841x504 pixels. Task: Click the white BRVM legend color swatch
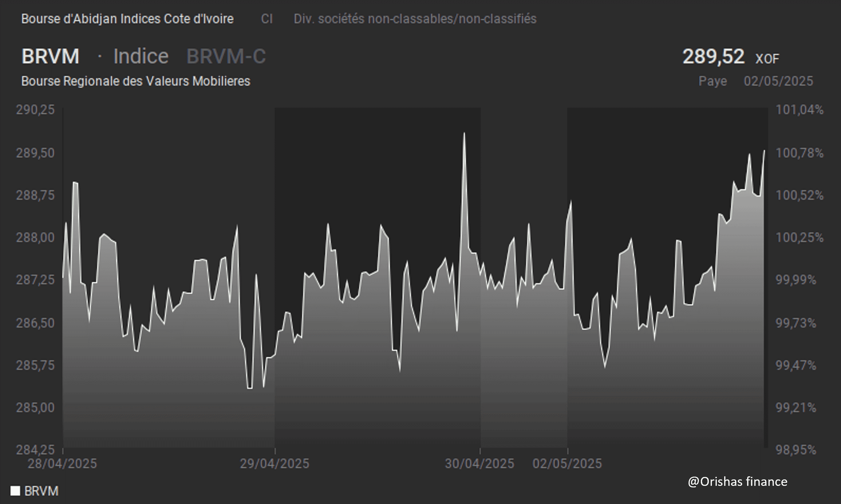point(15,491)
